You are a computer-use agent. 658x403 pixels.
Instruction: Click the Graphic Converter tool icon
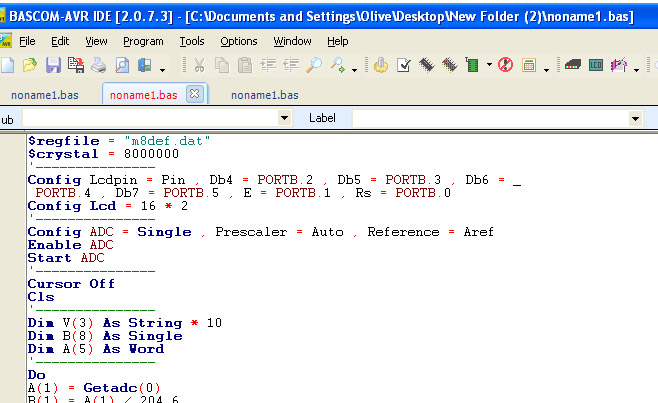point(619,65)
